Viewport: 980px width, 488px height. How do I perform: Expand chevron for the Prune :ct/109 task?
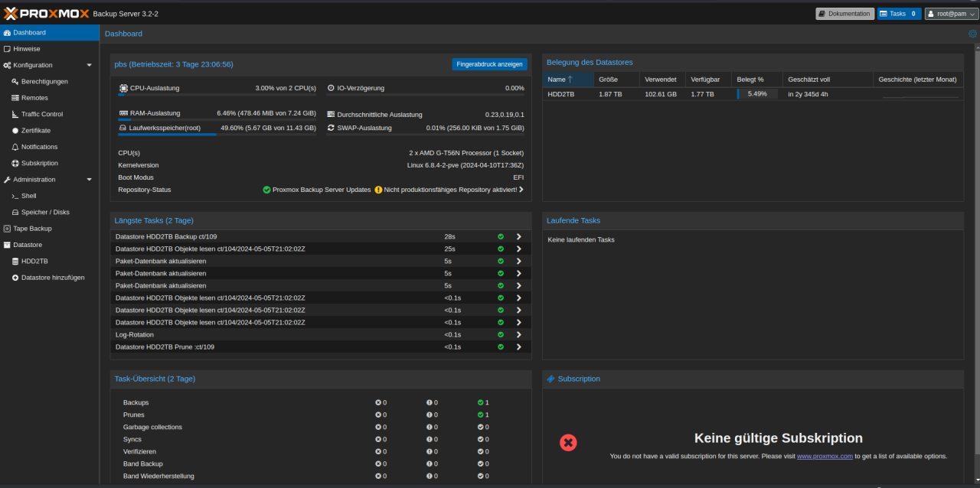click(x=518, y=346)
